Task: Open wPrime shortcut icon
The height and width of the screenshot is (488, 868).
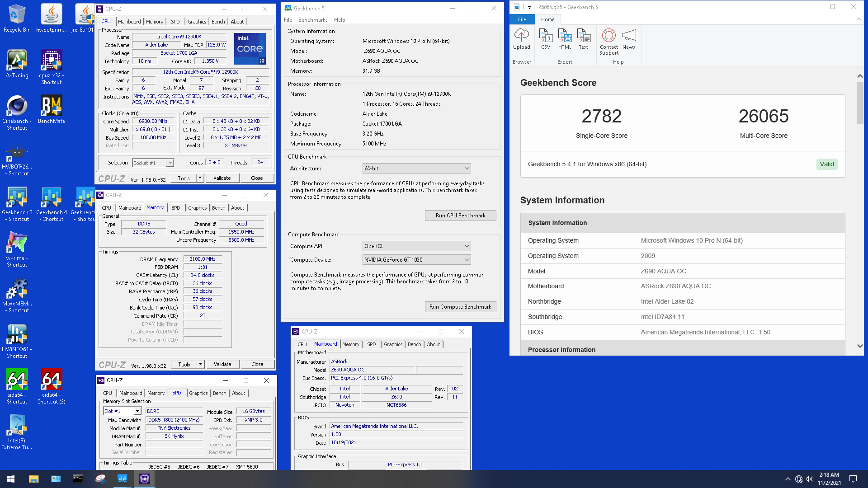Action: click(17, 249)
